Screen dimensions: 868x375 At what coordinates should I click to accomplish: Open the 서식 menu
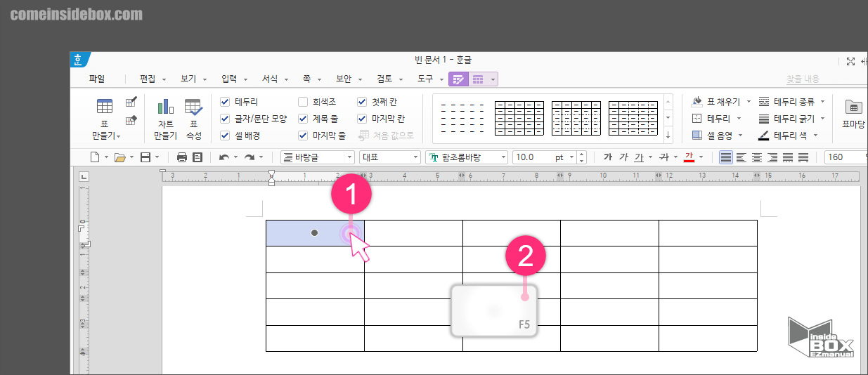[270, 79]
